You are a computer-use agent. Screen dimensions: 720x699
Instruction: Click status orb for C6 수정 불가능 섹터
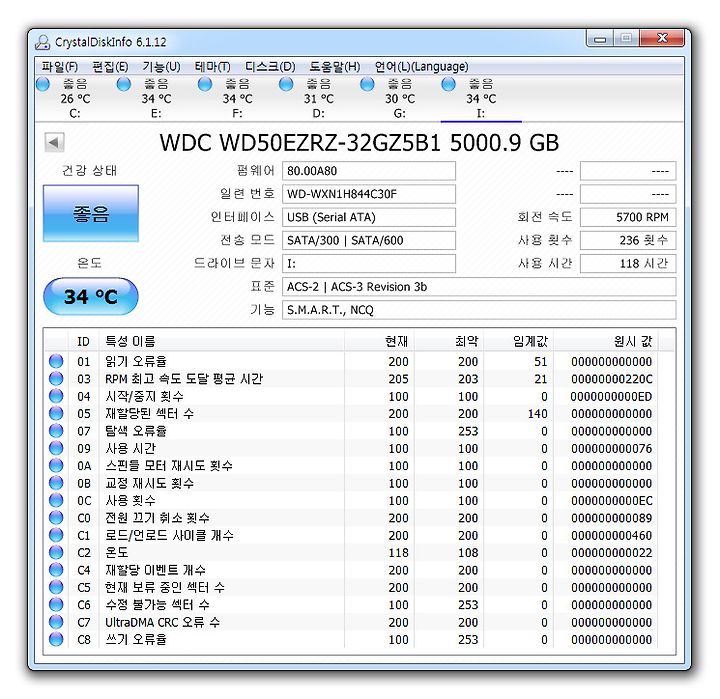tap(56, 604)
